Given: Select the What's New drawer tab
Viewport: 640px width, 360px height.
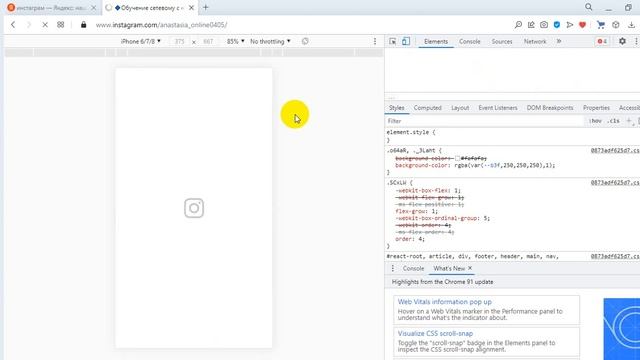Looking at the screenshot, I should tap(449, 268).
